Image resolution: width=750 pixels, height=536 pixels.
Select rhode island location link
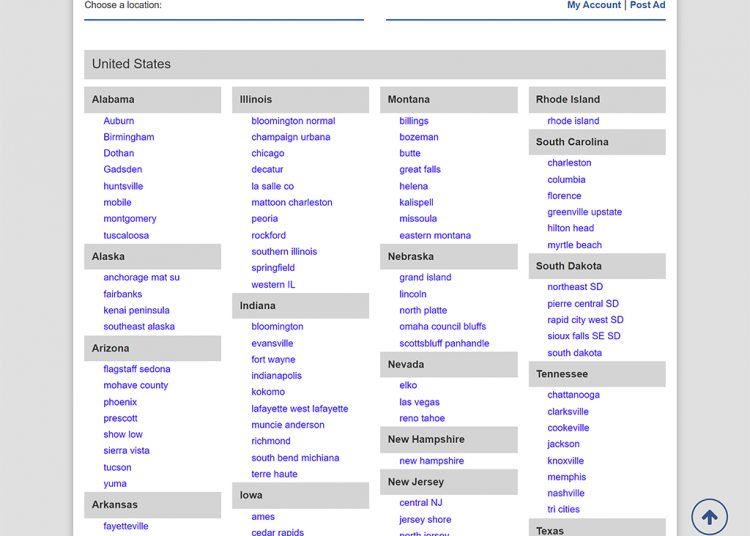pyautogui.click(x=573, y=121)
